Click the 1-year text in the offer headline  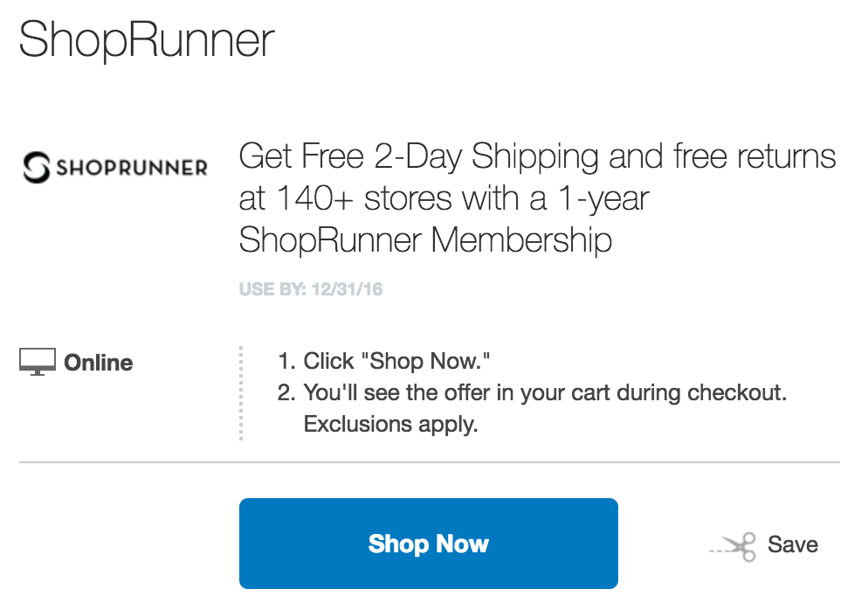[x=603, y=199]
